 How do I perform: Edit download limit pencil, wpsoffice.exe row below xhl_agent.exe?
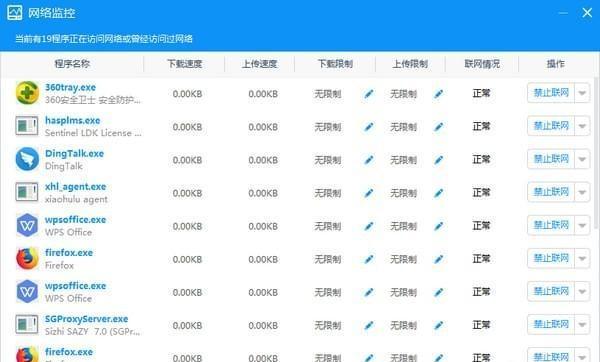pyautogui.click(x=369, y=226)
